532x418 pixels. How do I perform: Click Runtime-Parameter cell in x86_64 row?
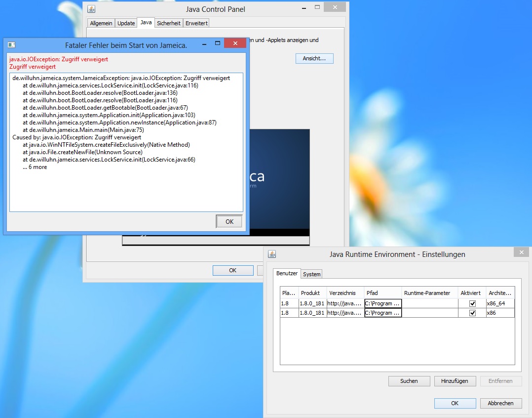(430, 303)
